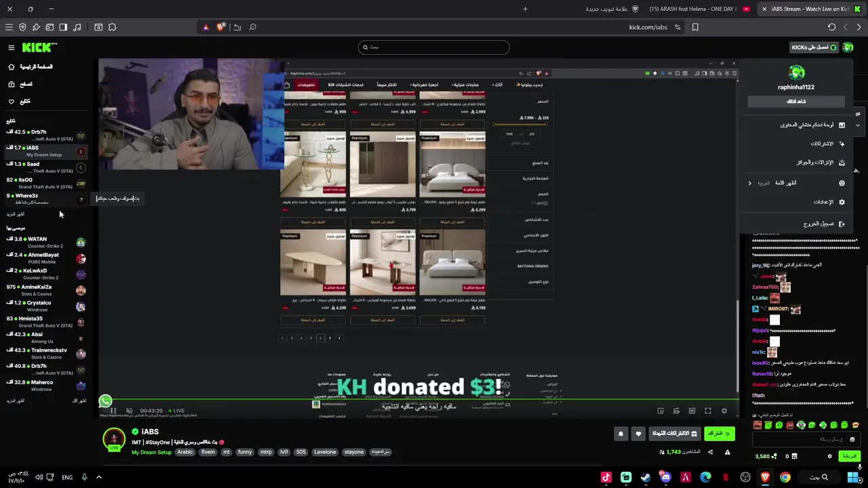Open player settings gear
Screen dimensions: 868x488
pos(724,411)
